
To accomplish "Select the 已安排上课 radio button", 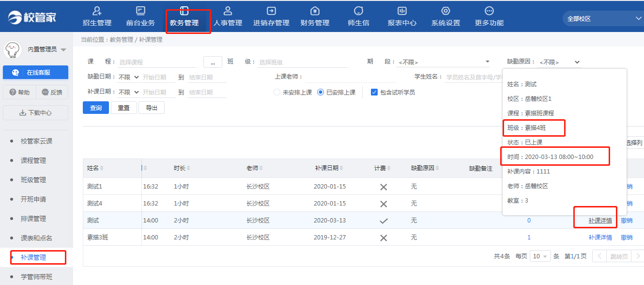I will (x=321, y=92).
